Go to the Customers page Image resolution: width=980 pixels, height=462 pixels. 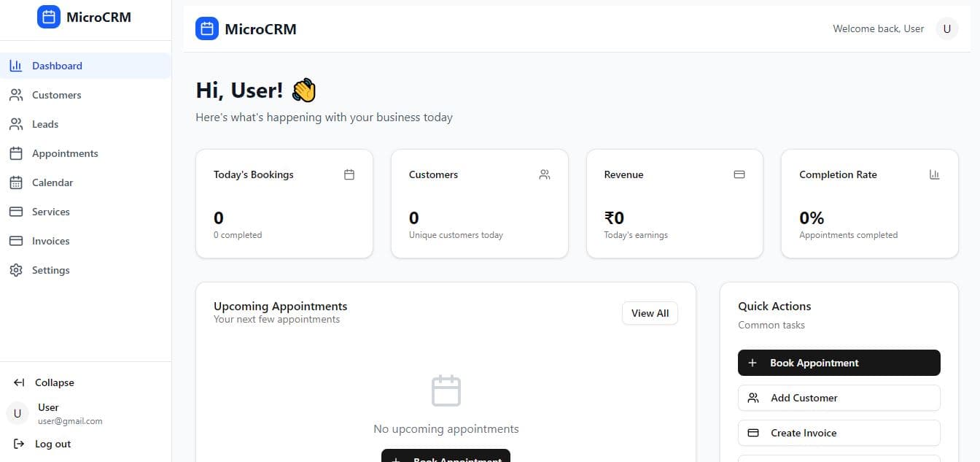click(85, 95)
